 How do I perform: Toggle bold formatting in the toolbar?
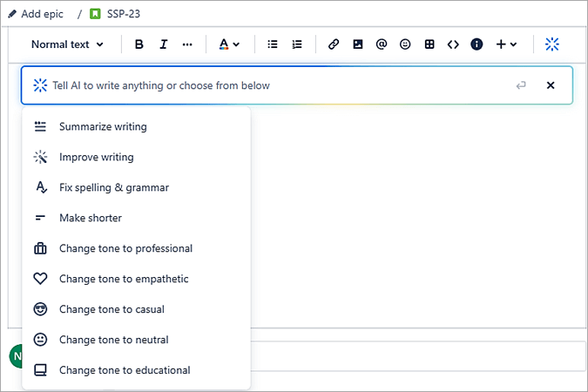139,44
